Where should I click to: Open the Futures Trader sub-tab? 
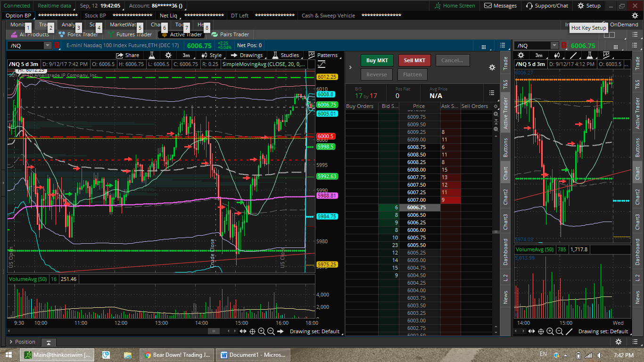(130, 34)
